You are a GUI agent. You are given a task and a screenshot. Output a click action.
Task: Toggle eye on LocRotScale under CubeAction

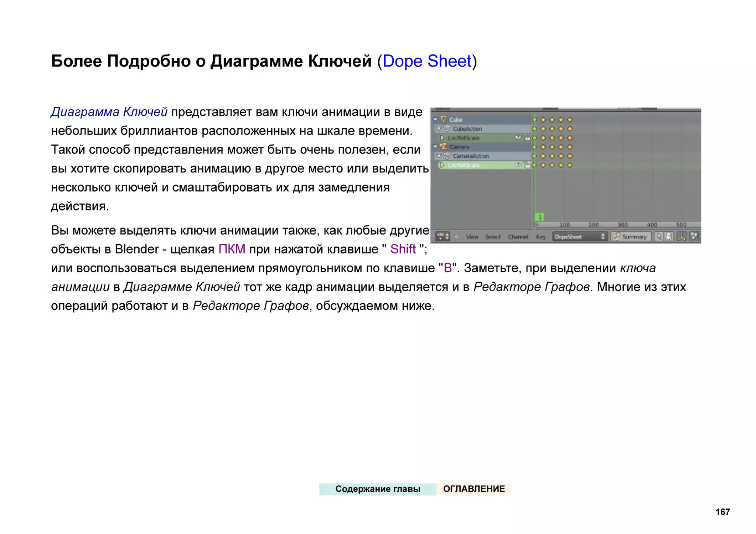tap(518, 137)
